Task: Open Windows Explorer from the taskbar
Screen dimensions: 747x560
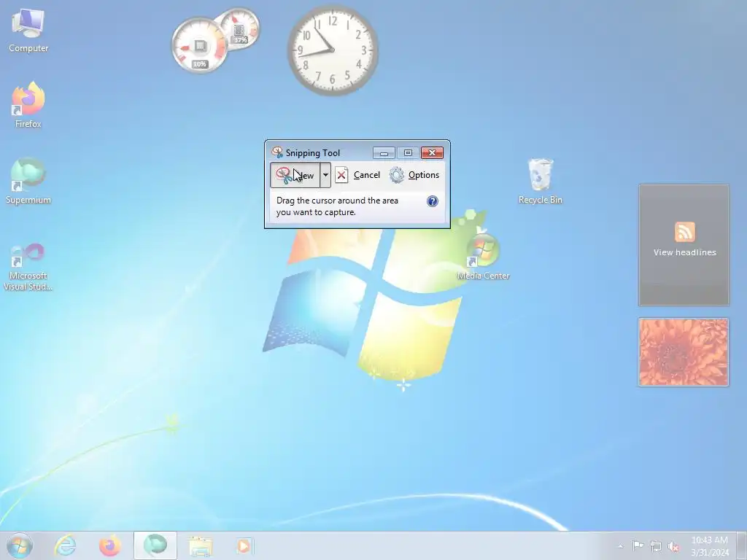Action: pyautogui.click(x=201, y=545)
